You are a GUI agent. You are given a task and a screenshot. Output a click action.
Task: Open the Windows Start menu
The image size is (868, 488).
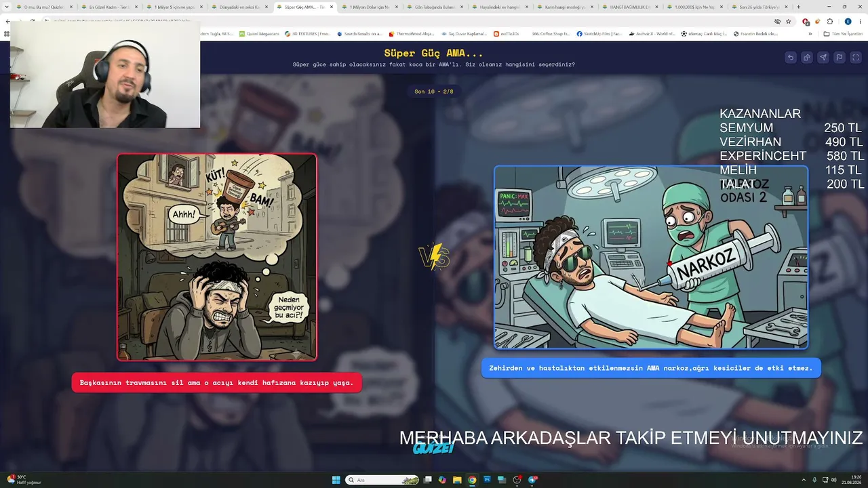(336, 480)
